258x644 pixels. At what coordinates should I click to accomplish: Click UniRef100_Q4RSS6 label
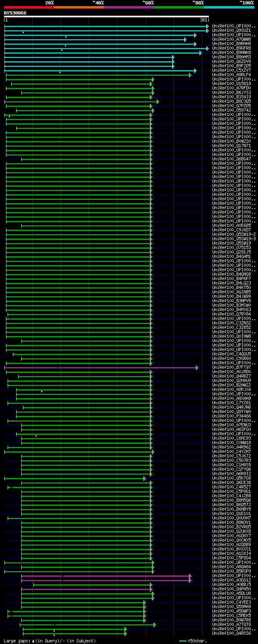point(231,633)
